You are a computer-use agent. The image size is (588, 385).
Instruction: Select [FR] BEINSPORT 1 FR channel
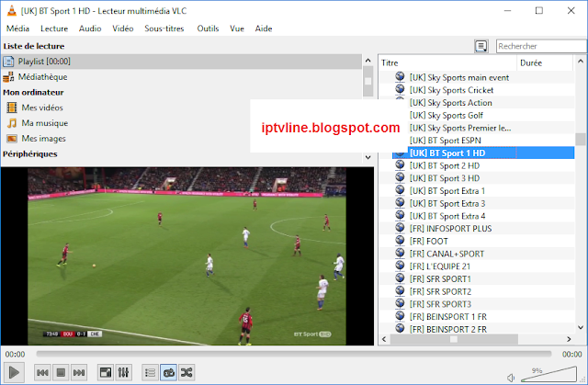click(x=448, y=317)
